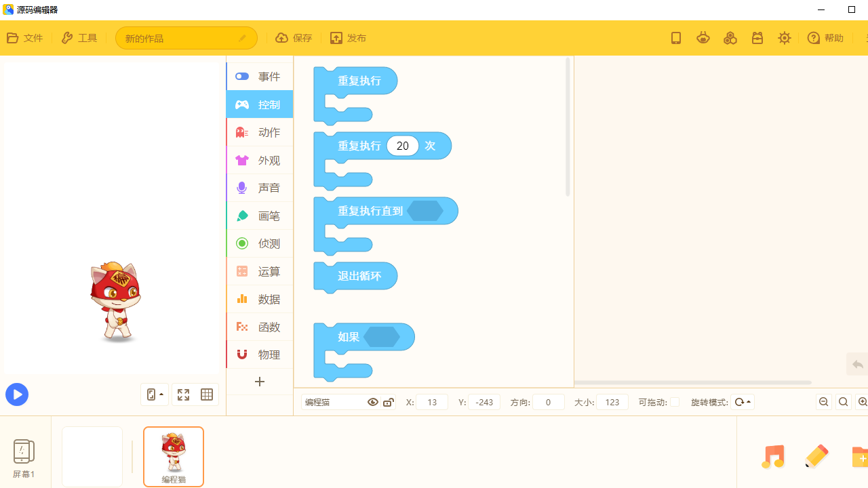Screen dimensions: 868x488
Task: Open the settings gear icon in toolbar
Action: [x=784, y=38]
